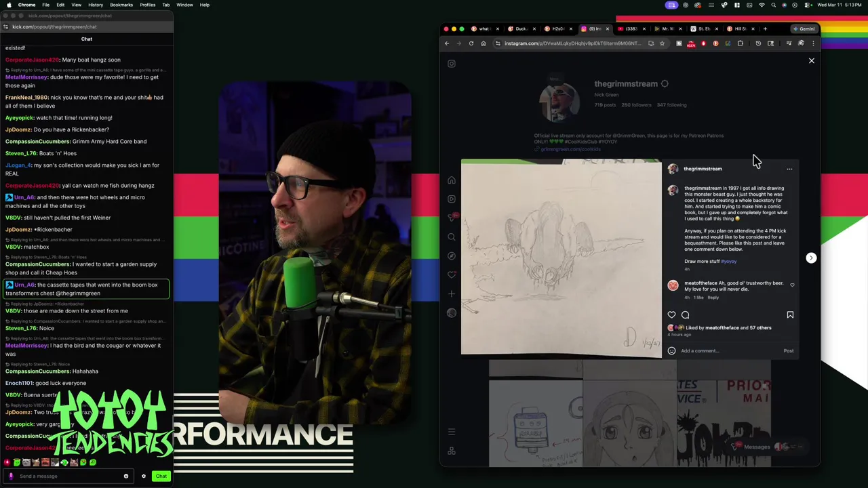View the '57 others' likes list
Screen dimensions: 868x488
[760, 328]
